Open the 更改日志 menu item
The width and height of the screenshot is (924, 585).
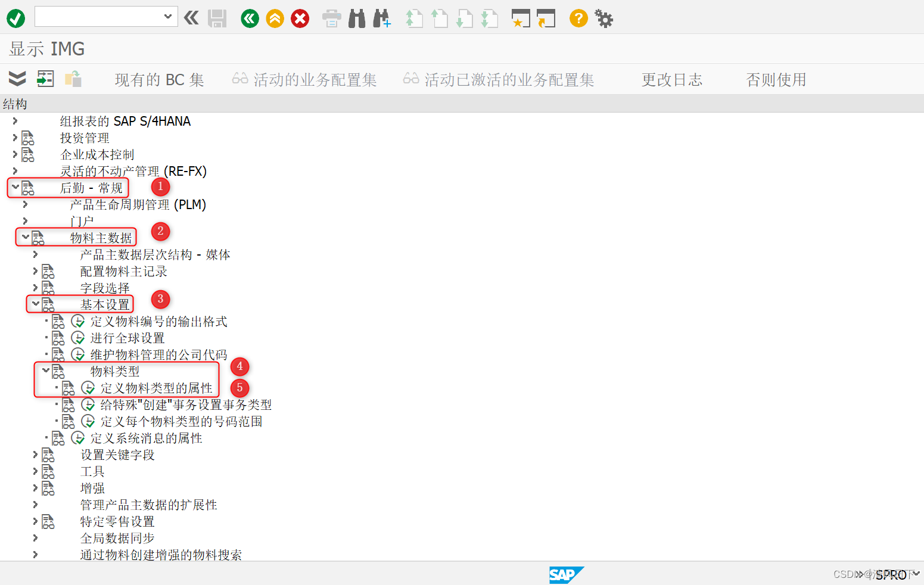point(672,79)
